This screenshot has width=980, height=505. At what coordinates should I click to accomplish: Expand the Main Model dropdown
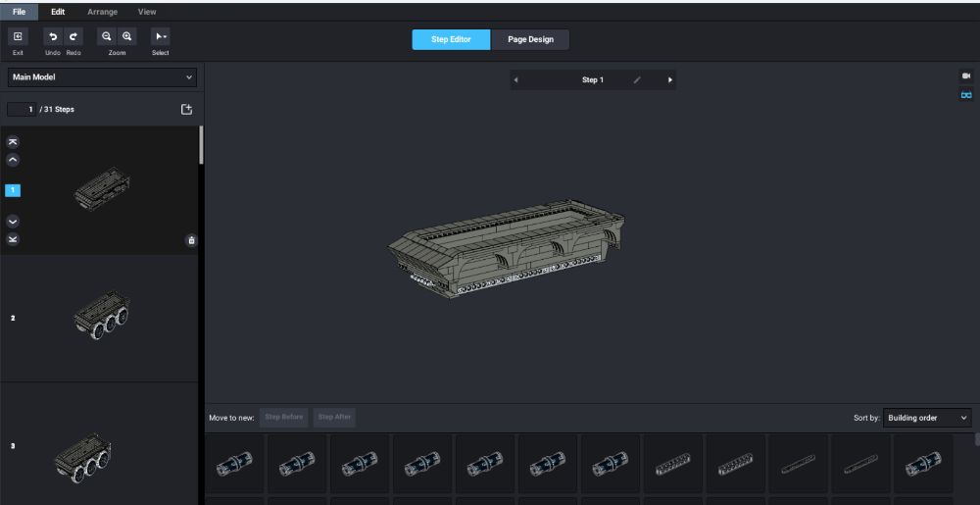[x=102, y=77]
